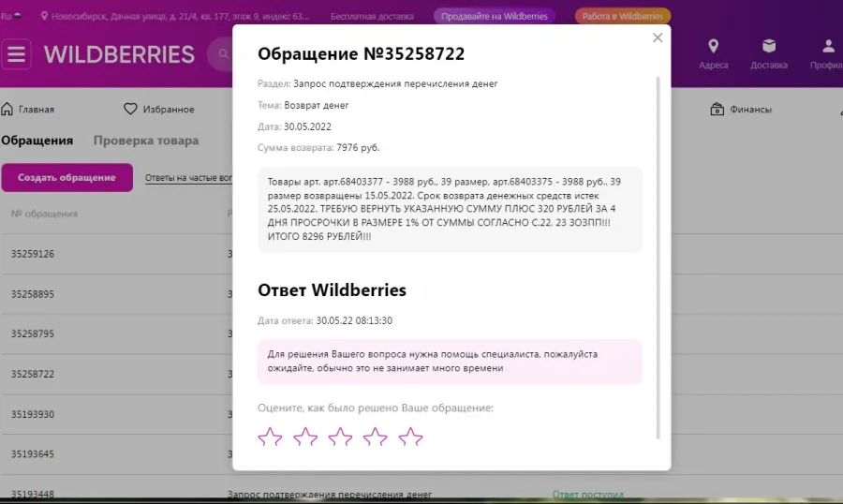Click the Создать обращение button
843x504 pixels.
click(x=67, y=177)
